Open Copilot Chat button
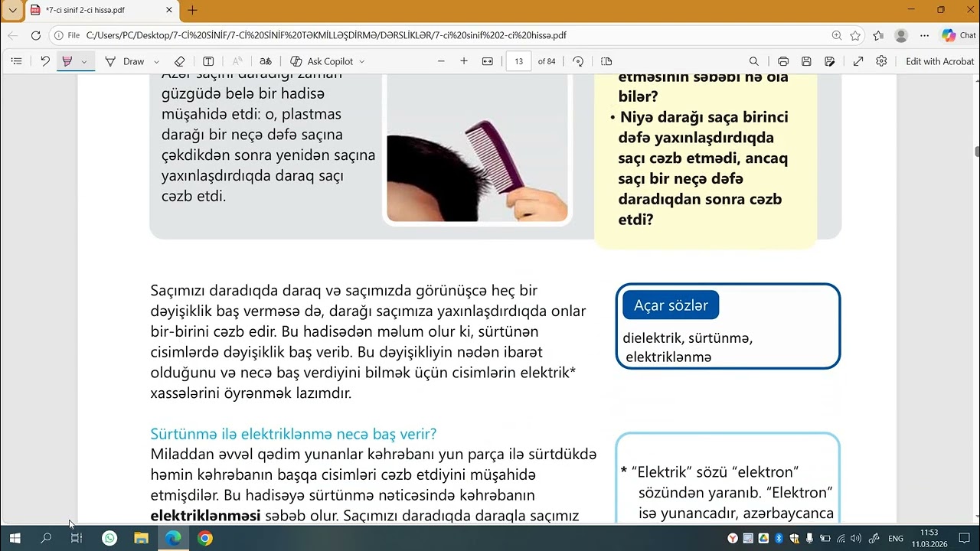The height and width of the screenshot is (551, 980). click(x=959, y=35)
